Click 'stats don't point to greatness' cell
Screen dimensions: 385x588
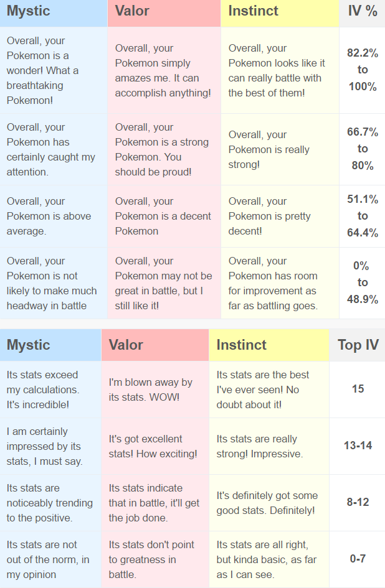tap(154, 559)
